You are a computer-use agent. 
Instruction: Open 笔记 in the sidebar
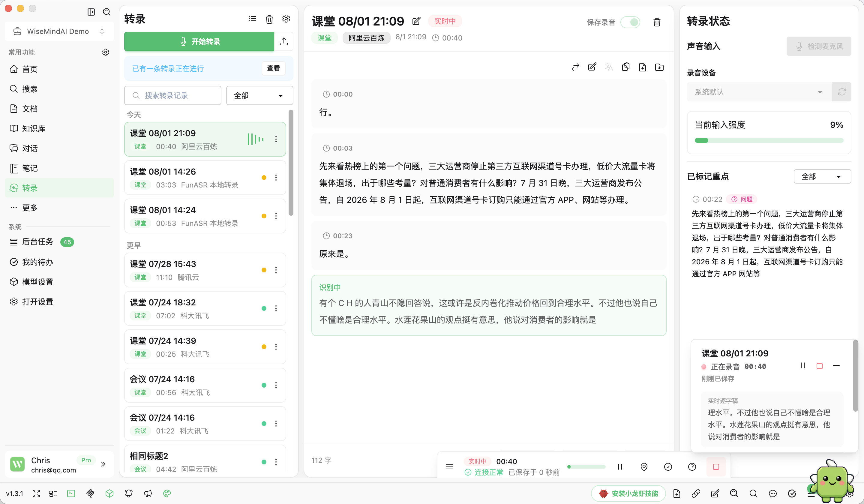tap(59, 168)
